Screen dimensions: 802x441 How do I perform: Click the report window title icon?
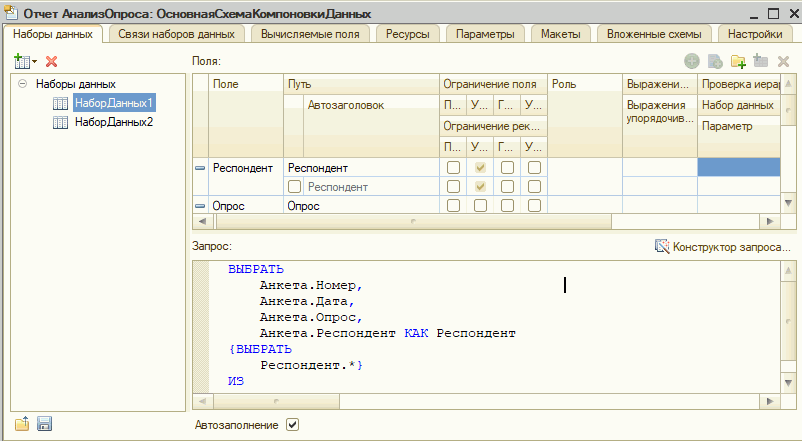point(10,12)
